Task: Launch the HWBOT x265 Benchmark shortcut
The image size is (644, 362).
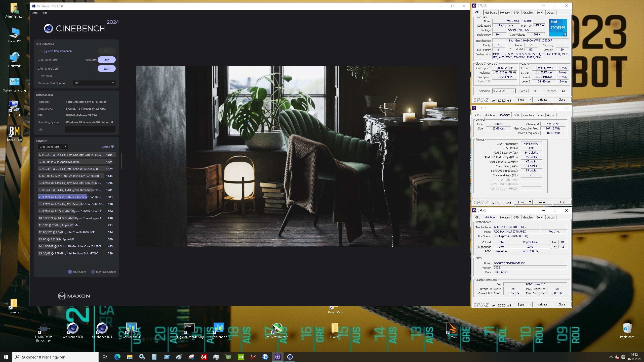Action: 44,333
